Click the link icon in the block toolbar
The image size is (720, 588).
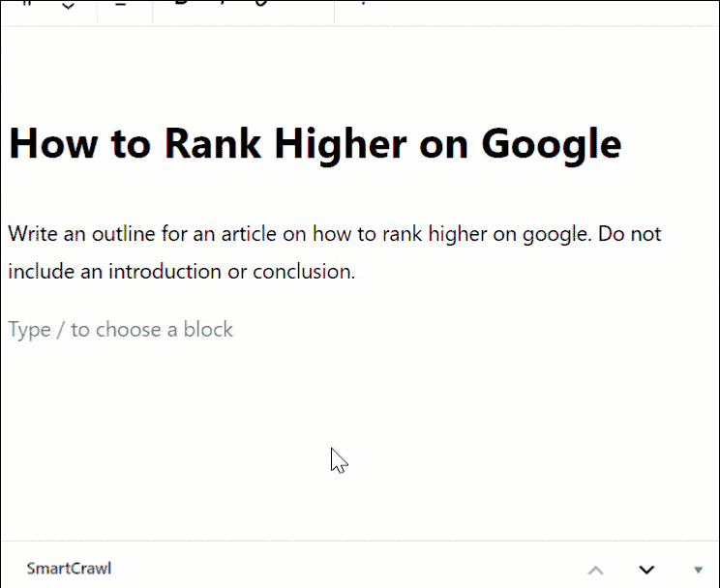coord(261,3)
